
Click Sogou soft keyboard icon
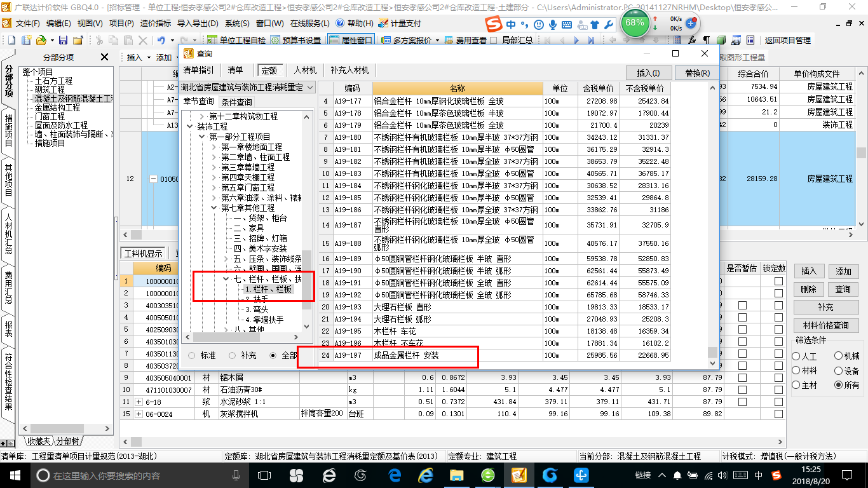567,25
